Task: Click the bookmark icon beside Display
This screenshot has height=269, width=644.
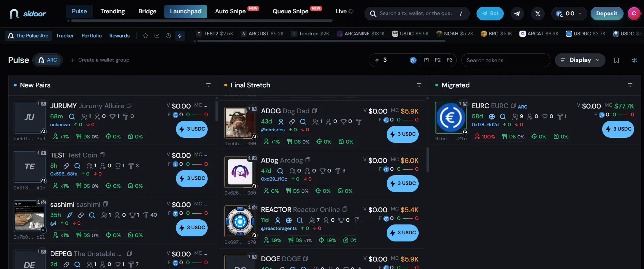Action: coord(616,60)
